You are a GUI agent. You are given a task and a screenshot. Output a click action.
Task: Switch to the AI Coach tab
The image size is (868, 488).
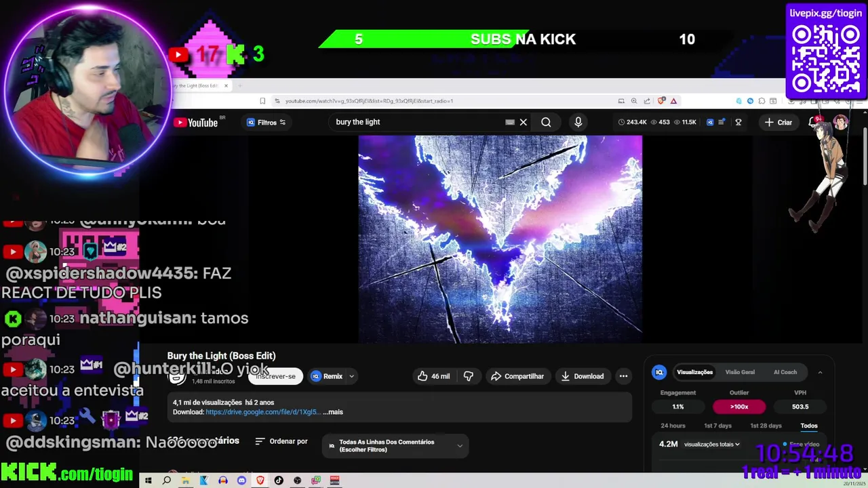pyautogui.click(x=785, y=372)
